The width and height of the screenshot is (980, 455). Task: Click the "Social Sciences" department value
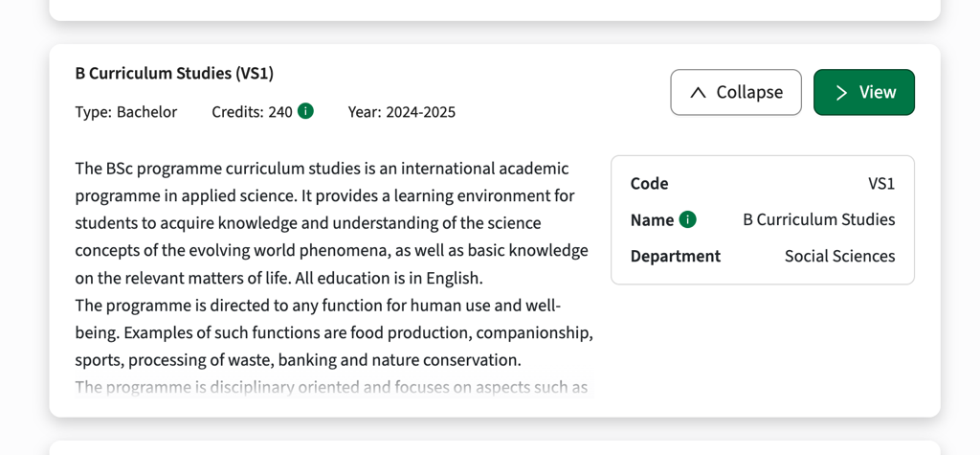tap(839, 256)
